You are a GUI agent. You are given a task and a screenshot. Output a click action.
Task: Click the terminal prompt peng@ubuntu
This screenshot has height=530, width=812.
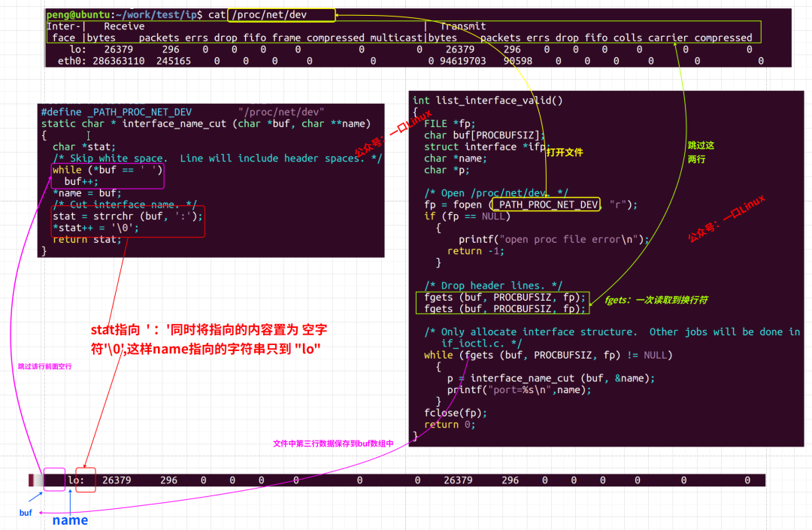pyautogui.click(x=80, y=14)
